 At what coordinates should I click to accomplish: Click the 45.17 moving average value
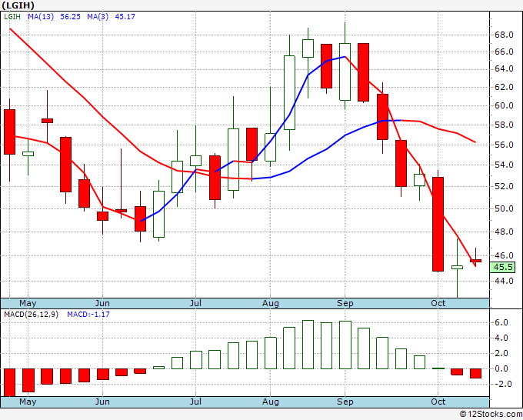coord(125,17)
